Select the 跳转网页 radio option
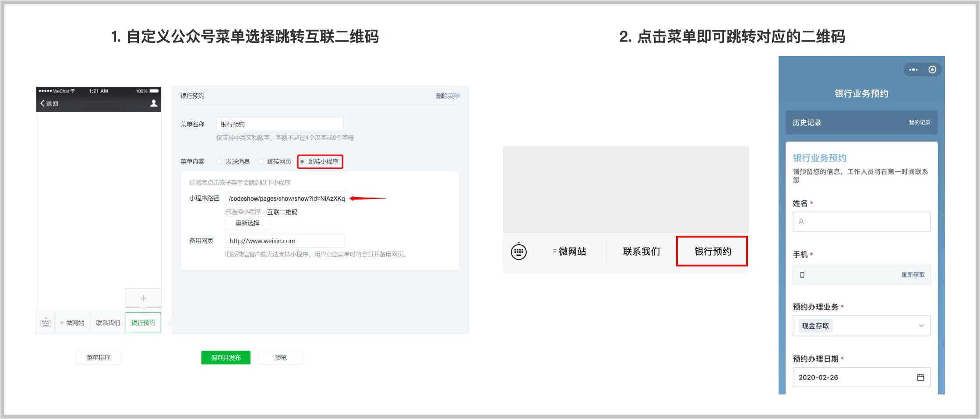Screen dimensions: 980x419 (261, 162)
